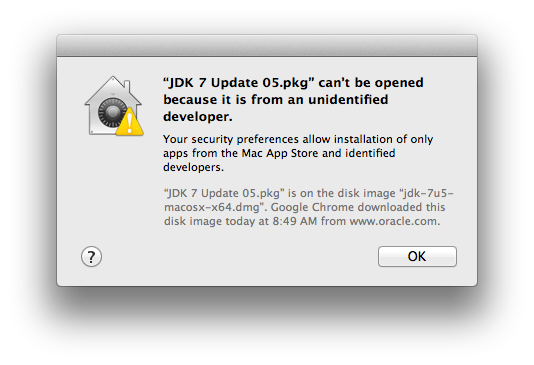
Task: Click the "www.oracle.com" text
Action: 393,221
